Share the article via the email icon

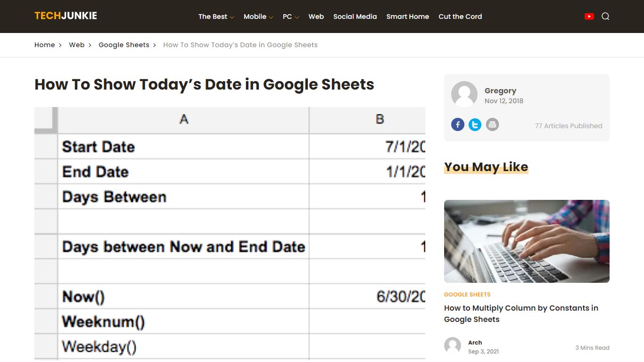tap(492, 124)
